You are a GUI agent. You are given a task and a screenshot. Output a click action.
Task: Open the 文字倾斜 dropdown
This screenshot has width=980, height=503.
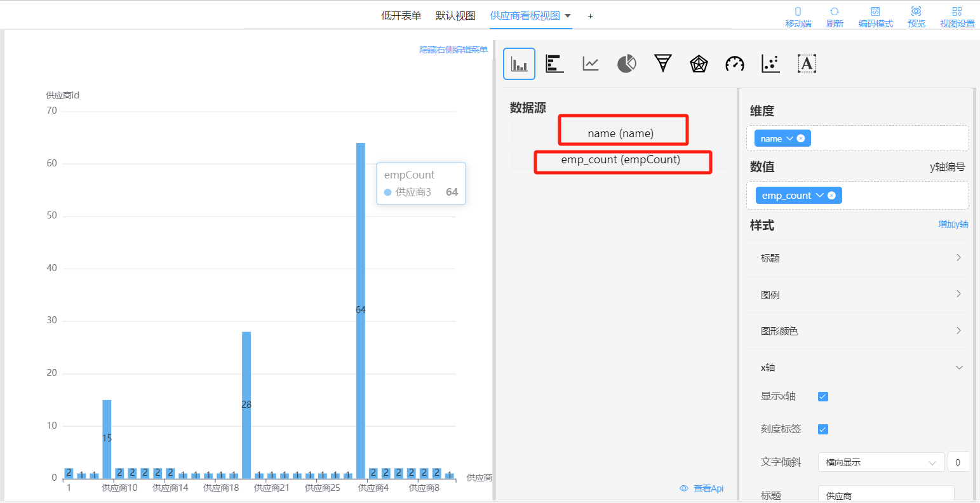click(x=880, y=462)
